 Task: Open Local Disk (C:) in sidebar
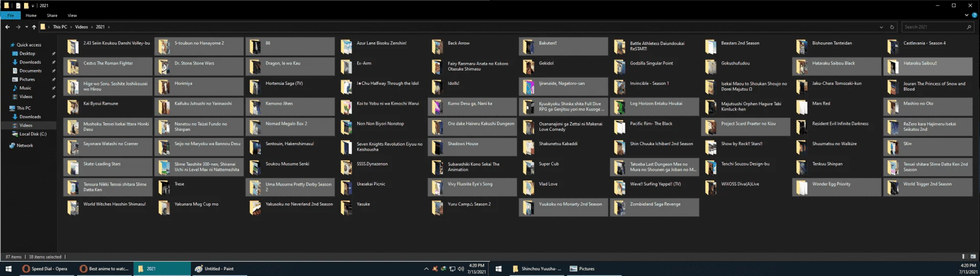coord(33,134)
